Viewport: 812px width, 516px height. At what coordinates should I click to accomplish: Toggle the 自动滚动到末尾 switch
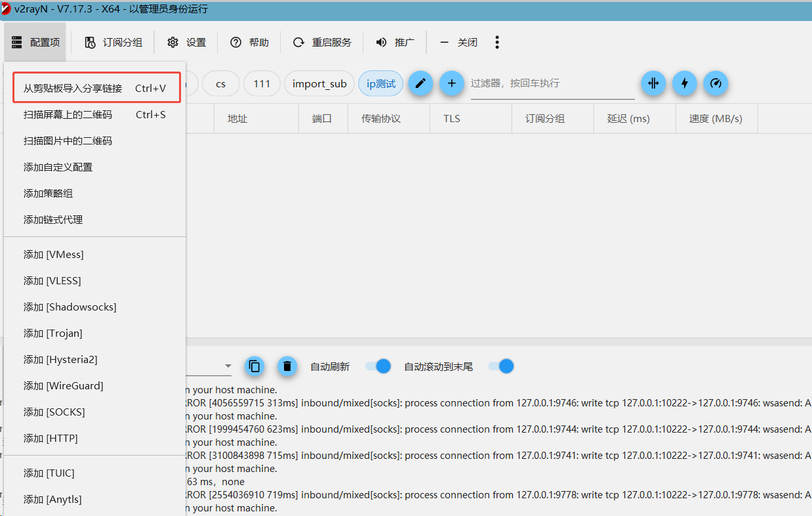(501, 366)
